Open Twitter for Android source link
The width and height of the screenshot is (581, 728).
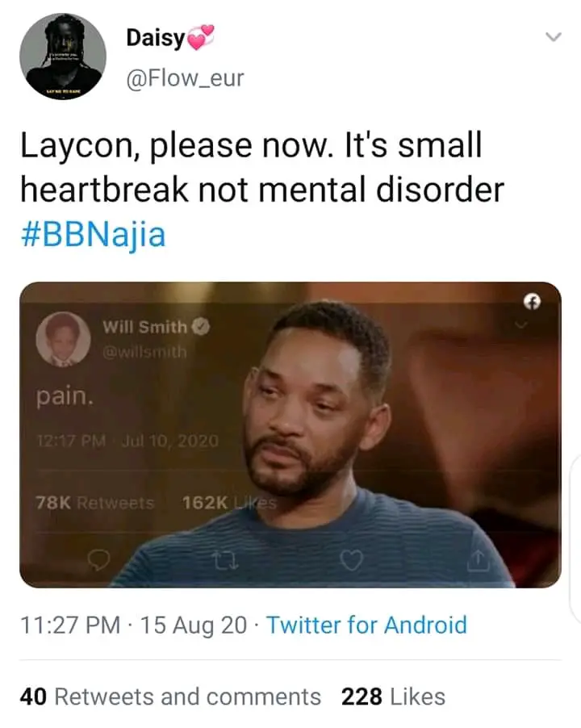pyautogui.click(x=366, y=625)
